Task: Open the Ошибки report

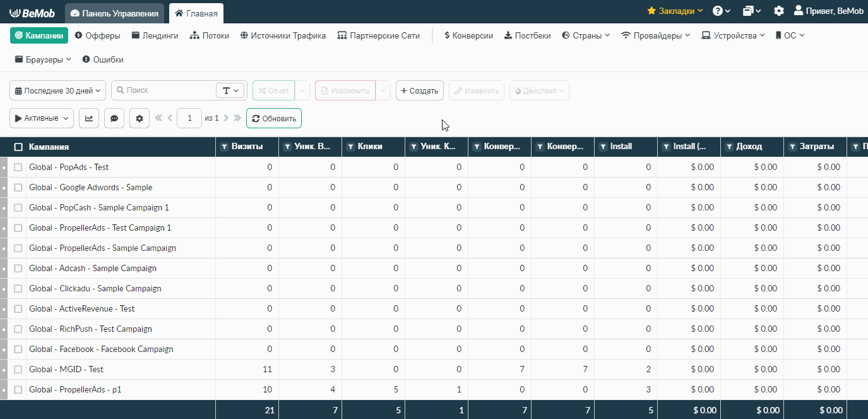Action: [x=102, y=59]
